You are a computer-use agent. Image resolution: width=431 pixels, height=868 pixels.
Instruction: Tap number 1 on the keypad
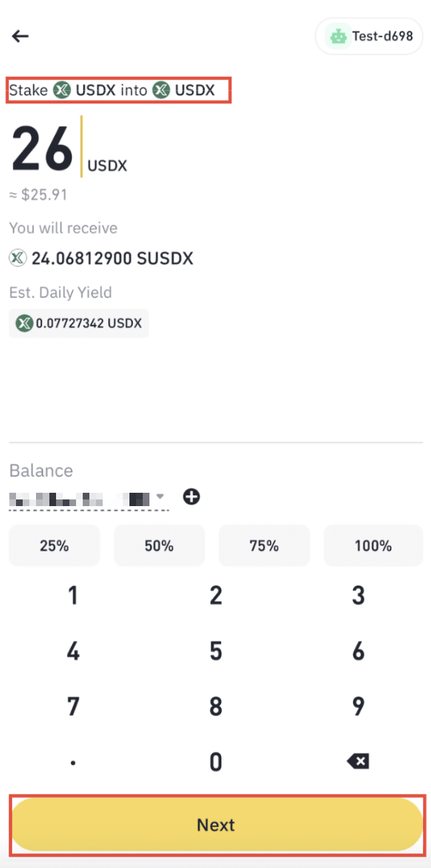73,595
